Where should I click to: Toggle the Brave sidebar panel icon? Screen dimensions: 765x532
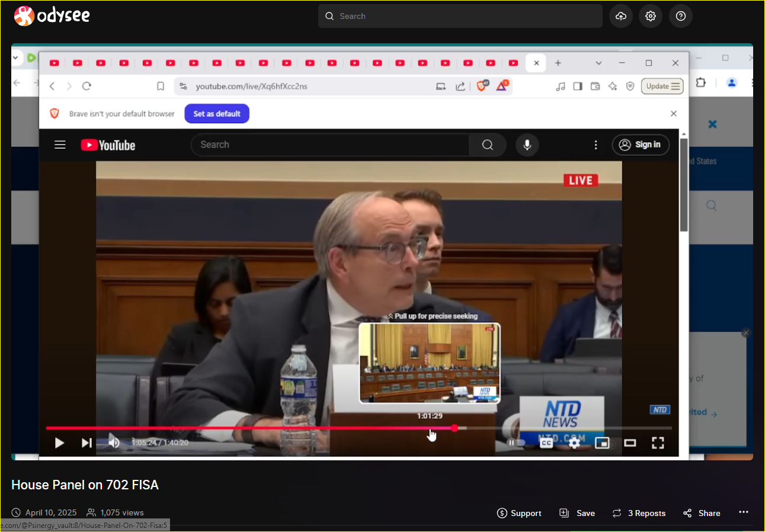578,86
